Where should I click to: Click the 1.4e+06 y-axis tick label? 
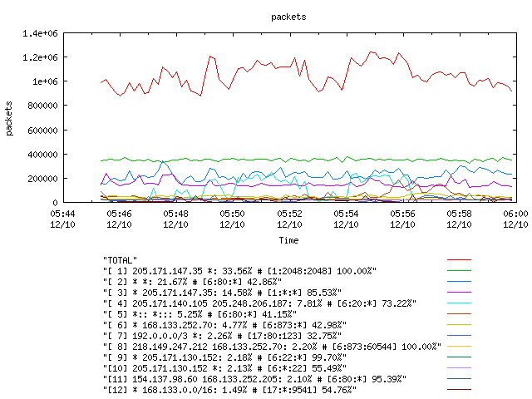40,33
